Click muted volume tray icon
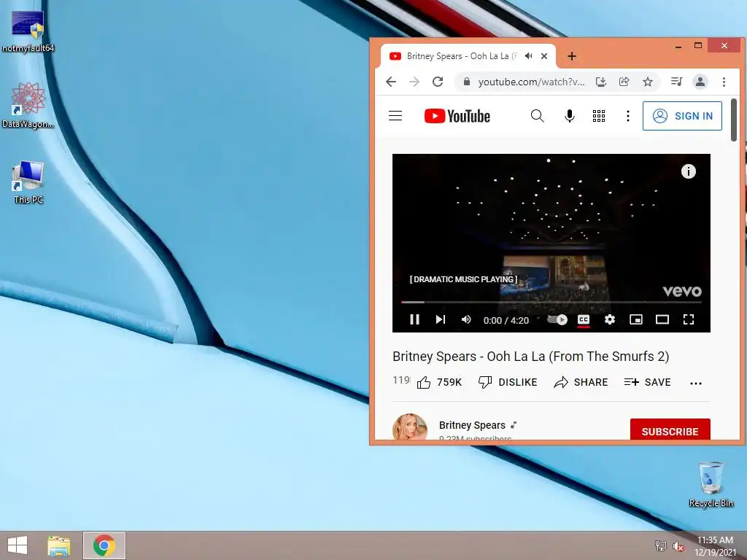Screen dimensions: 747x560 [678, 545]
